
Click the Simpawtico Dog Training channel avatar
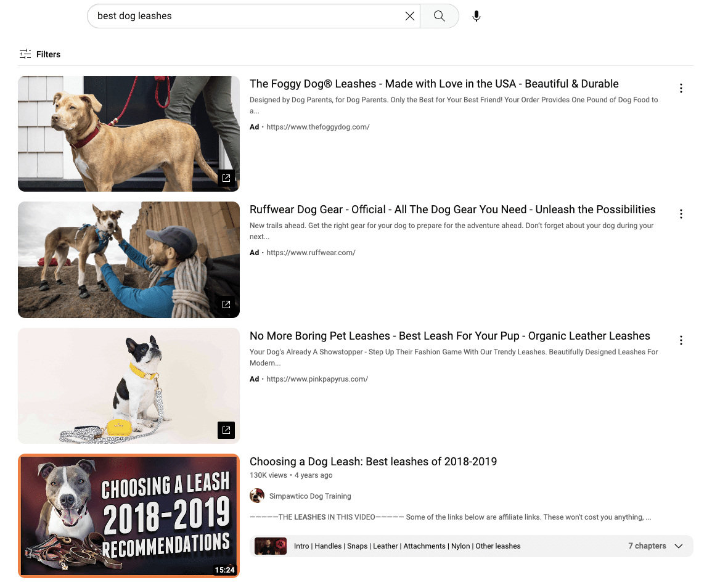pyautogui.click(x=257, y=496)
